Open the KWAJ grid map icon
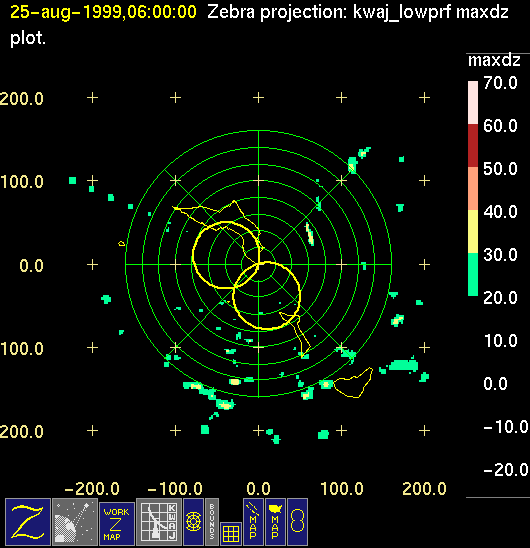Image resolution: width=530 pixels, height=548 pixels. (x=158, y=522)
